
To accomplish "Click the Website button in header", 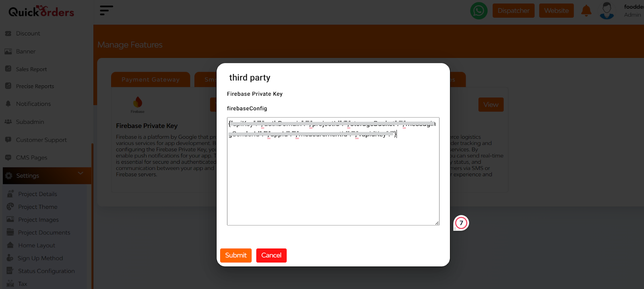I will [x=557, y=11].
